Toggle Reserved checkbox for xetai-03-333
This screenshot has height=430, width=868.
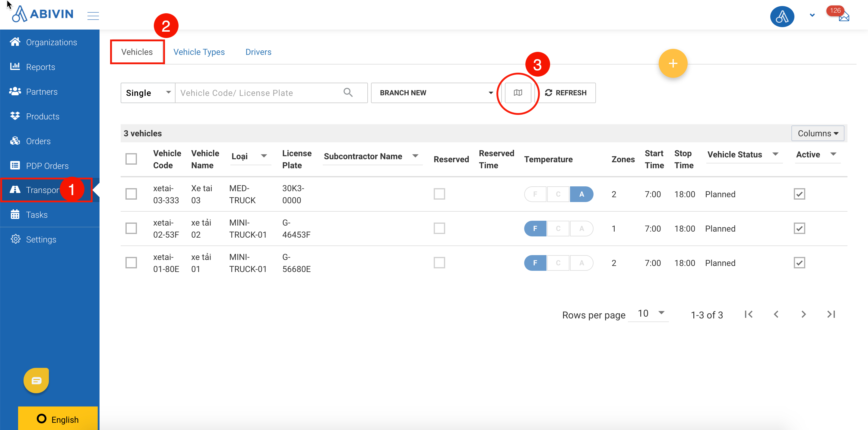point(439,194)
